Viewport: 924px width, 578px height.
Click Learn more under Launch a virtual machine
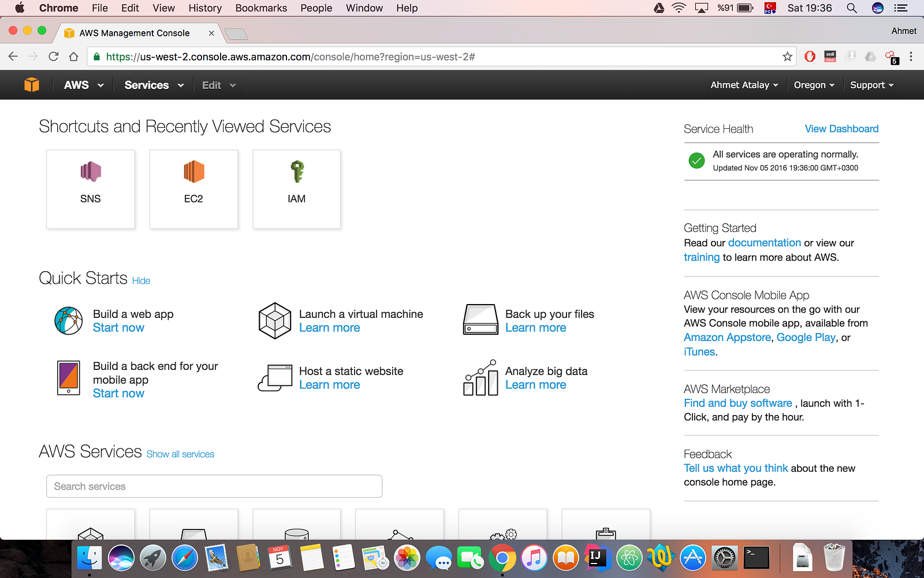coord(330,328)
